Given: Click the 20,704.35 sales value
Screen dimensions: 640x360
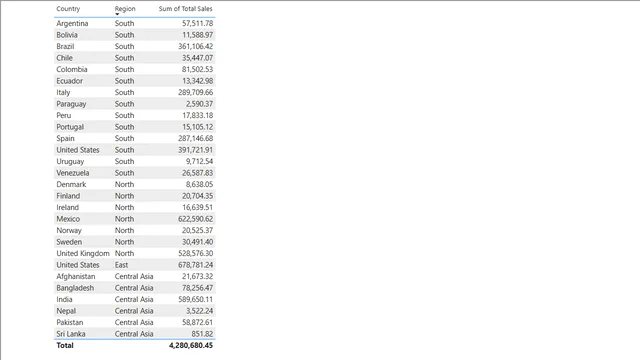Looking at the screenshot, I should 198,196.
